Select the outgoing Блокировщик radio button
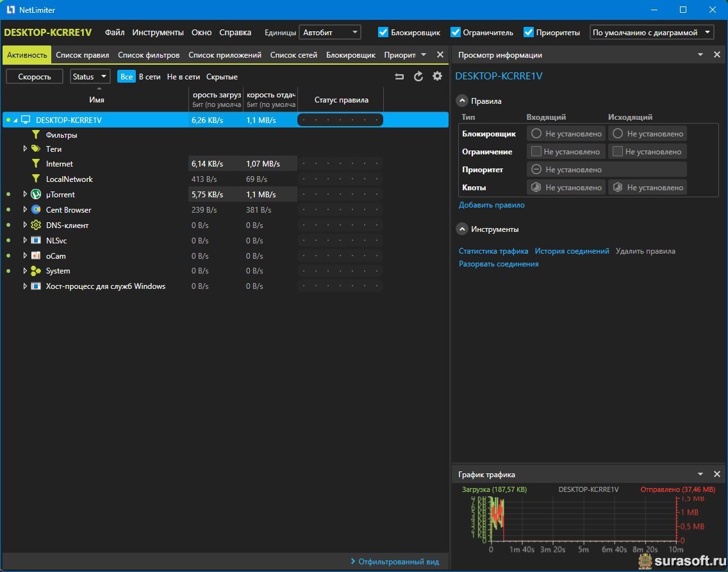The width and height of the screenshot is (728, 572). click(618, 134)
